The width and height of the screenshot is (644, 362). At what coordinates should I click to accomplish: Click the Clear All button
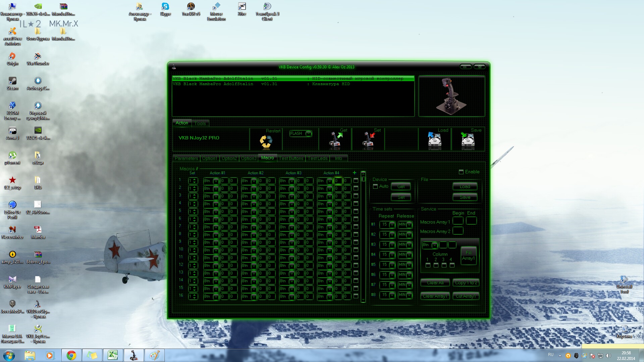click(x=435, y=283)
